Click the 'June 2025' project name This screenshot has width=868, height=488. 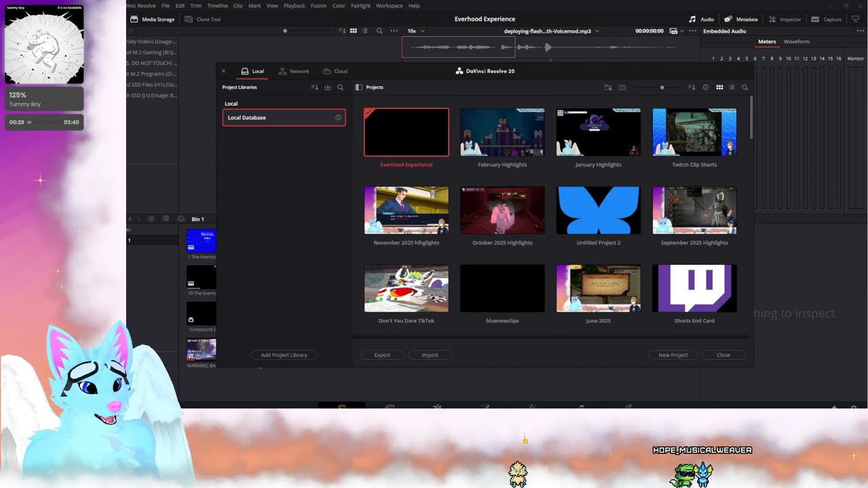point(598,321)
